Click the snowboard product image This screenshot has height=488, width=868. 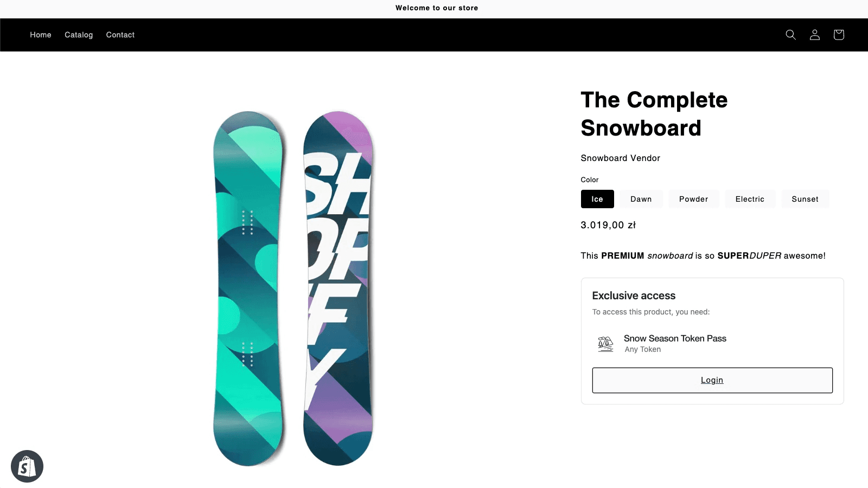[x=293, y=287]
